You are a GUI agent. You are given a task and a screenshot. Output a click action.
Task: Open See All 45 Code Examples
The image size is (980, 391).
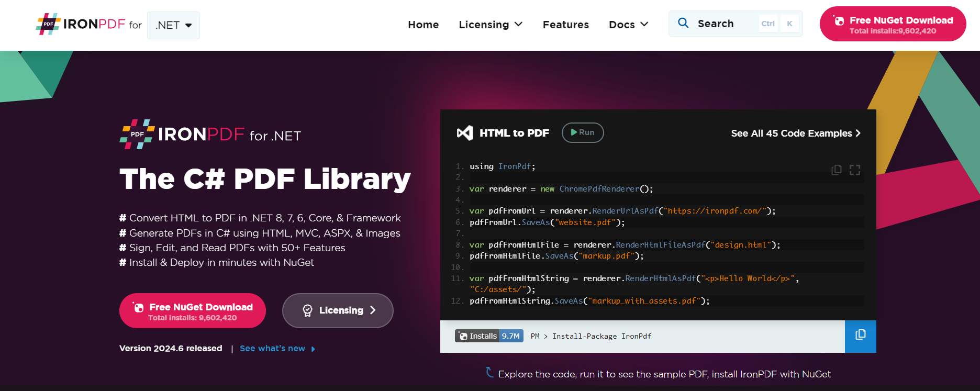tap(795, 133)
